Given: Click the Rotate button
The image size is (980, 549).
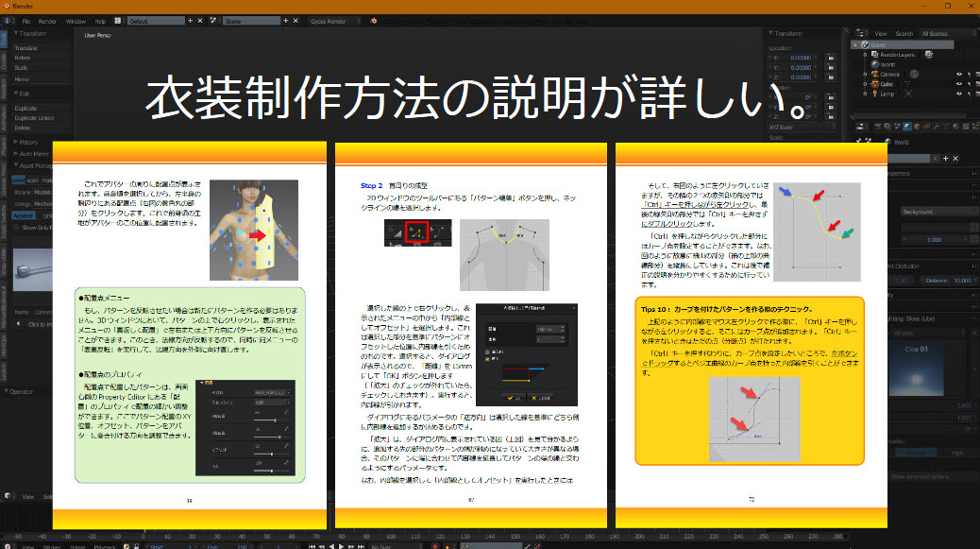Looking at the screenshot, I should [x=42, y=58].
